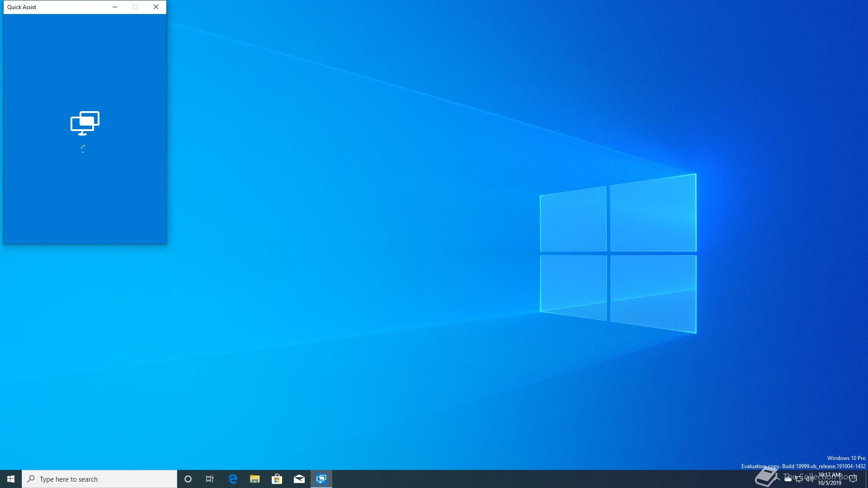Open Microsoft Store from the taskbar
This screenshot has width=868, height=488.
pos(277,479)
